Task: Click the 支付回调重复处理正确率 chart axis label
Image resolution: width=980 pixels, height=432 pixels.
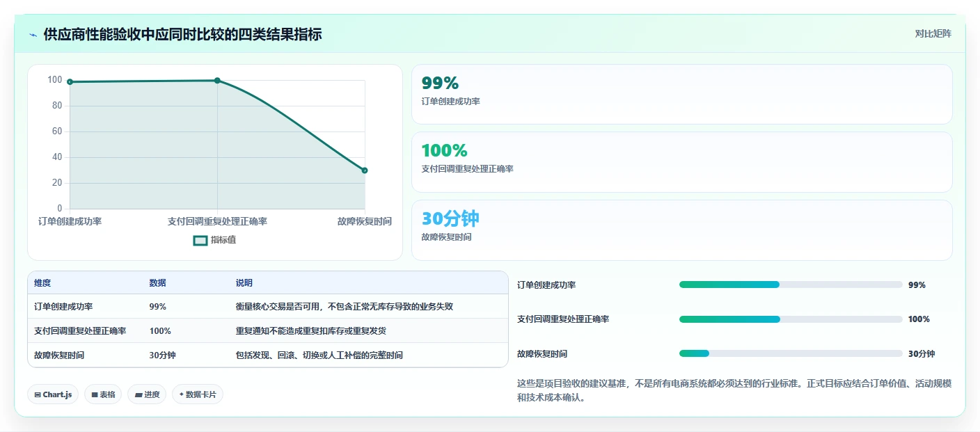Action: 217,221
